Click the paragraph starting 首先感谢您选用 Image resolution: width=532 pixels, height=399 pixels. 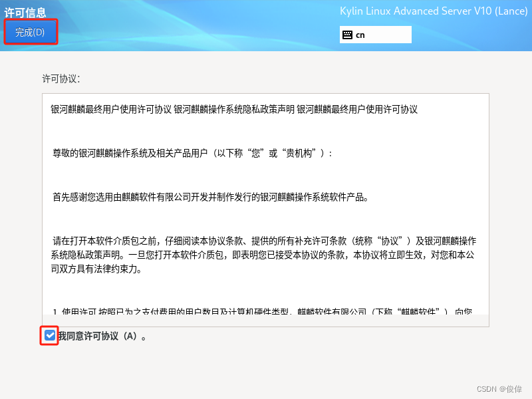coord(210,197)
